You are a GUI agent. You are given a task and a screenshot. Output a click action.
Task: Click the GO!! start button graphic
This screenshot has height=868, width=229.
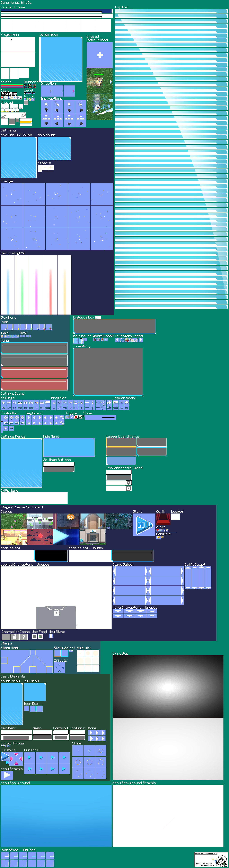pyautogui.click(x=144, y=524)
